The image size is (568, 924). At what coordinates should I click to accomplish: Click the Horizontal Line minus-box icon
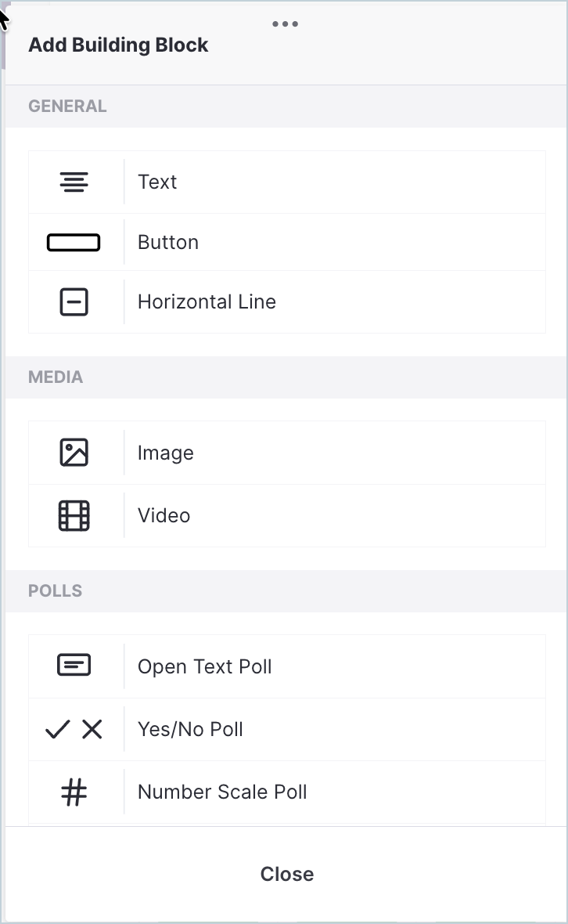pyautogui.click(x=74, y=301)
